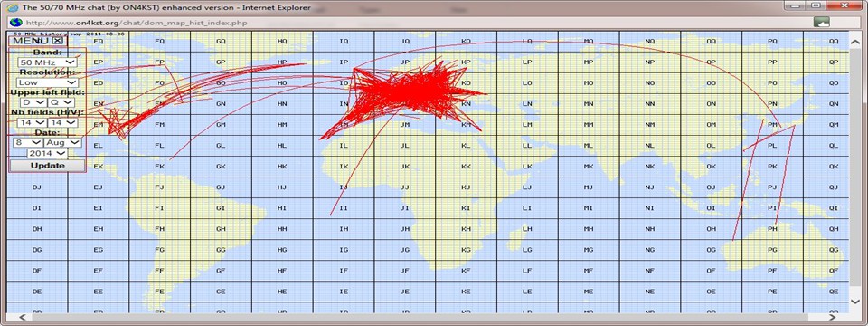Expand the upper left field Q dropdown
868x326 pixels.
[61, 102]
